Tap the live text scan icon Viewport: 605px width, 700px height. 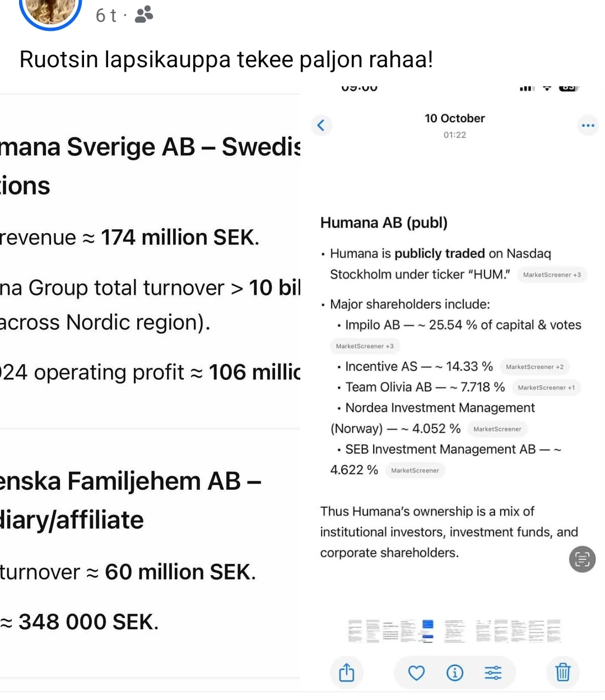click(x=582, y=559)
